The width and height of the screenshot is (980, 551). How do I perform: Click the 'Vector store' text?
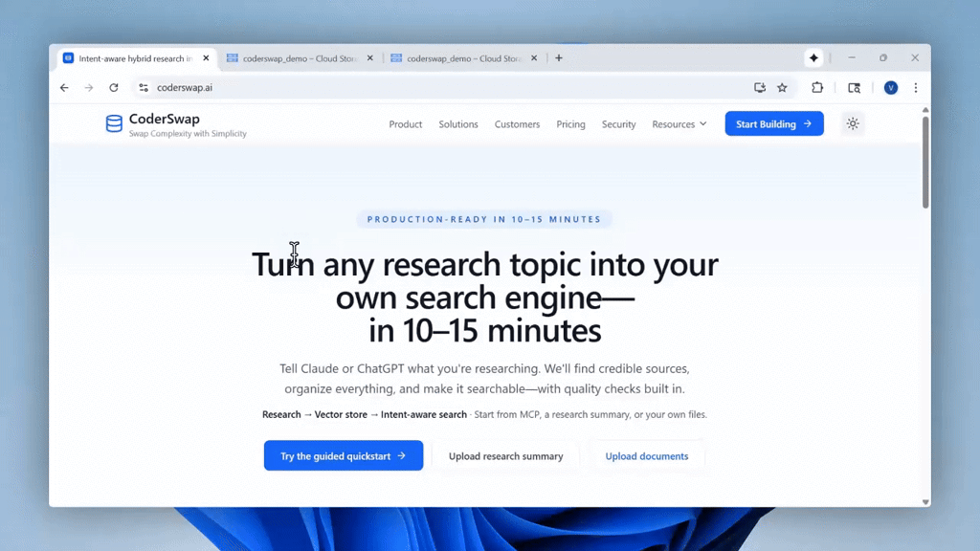(341, 415)
